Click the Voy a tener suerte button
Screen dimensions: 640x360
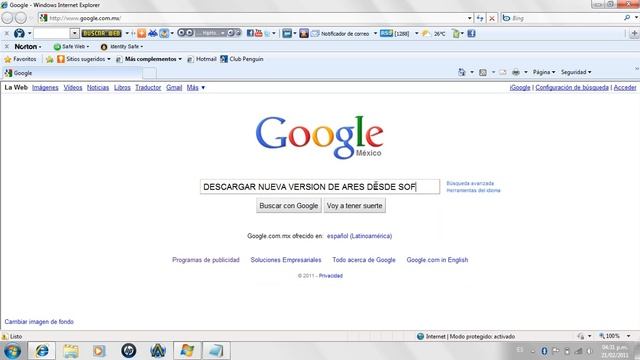355,206
